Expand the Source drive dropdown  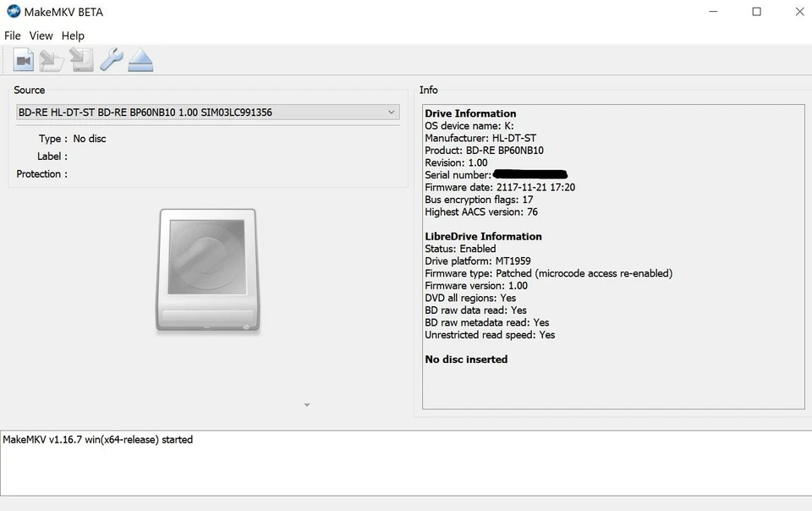pos(206,112)
